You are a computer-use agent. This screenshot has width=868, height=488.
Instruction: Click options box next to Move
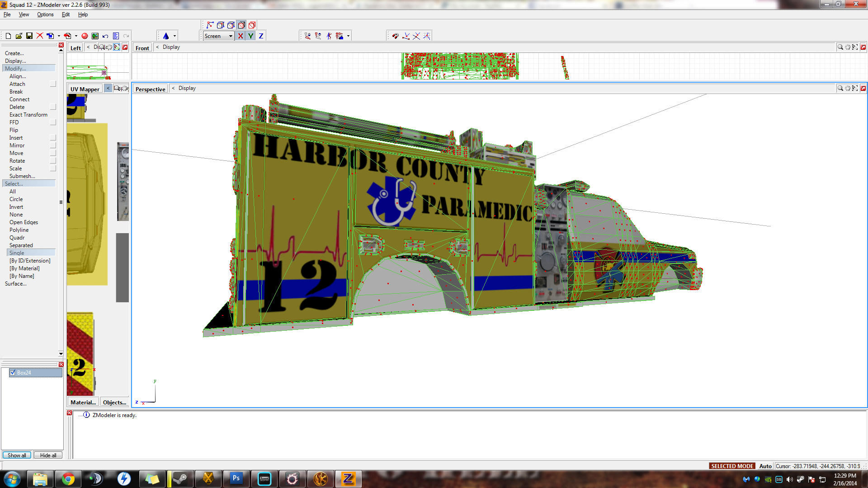pyautogui.click(x=53, y=153)
